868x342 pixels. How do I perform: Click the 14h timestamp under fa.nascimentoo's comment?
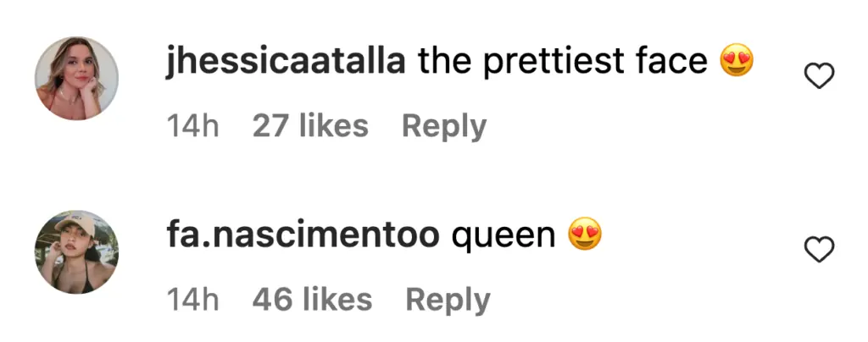pyautogui.click(x=192, y=300)
